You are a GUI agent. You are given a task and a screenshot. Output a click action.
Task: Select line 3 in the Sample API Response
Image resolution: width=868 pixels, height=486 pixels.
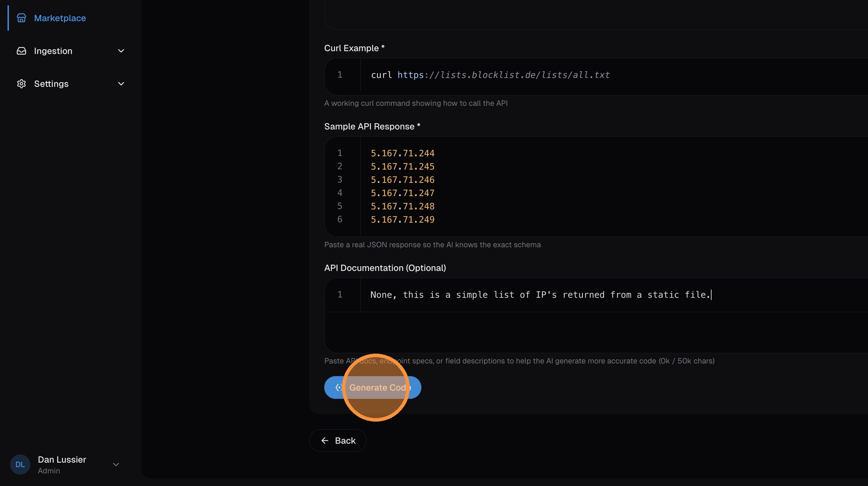click(402, 179)
